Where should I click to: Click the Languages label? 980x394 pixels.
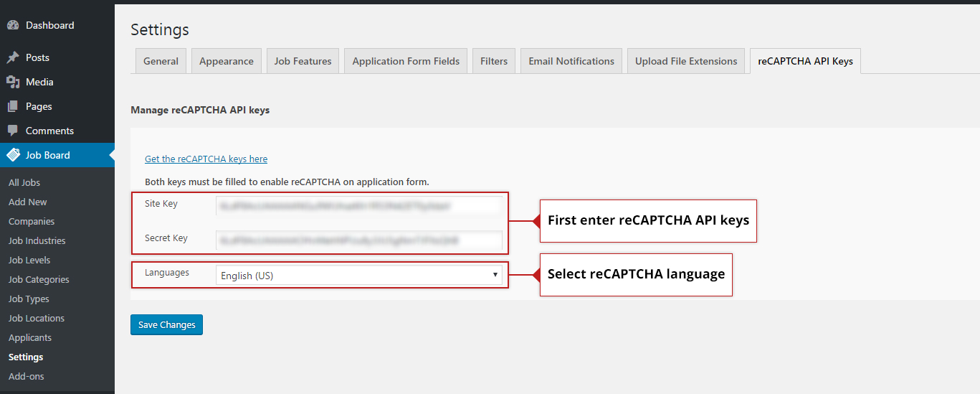(167, 273)
